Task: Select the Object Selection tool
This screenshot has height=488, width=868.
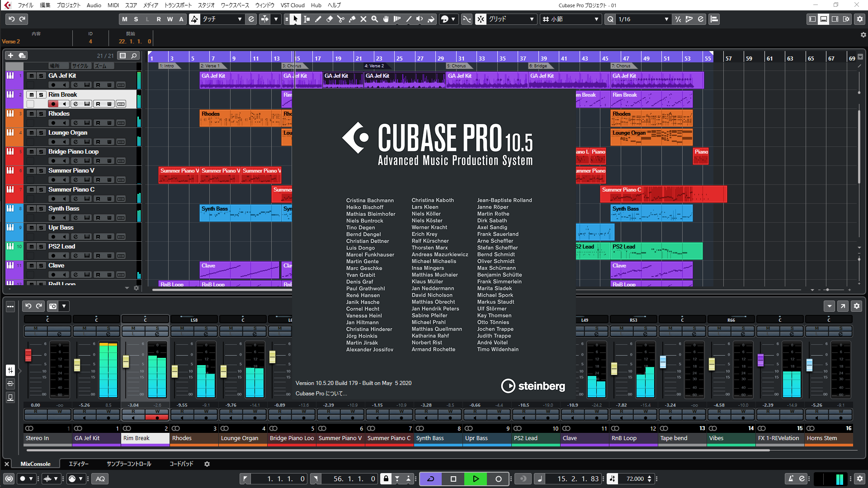Action: [295, 19]
